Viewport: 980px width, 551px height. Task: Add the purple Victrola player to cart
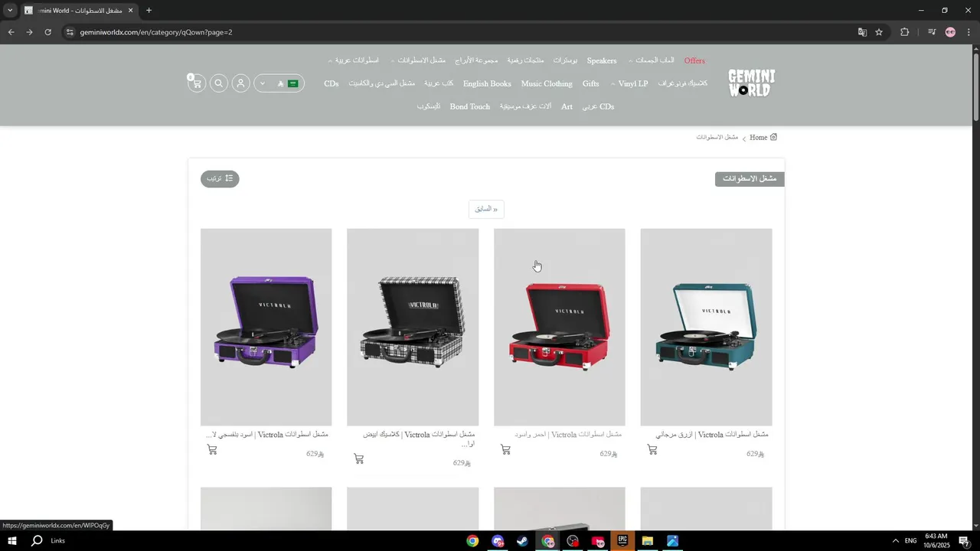(212, 450)
